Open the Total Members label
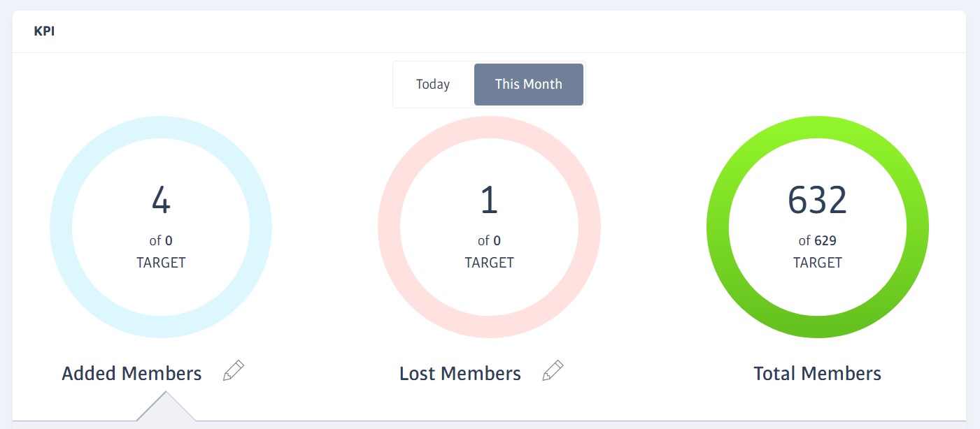The width and height of the screenshot is (980, 429). [x=817, y=374]
